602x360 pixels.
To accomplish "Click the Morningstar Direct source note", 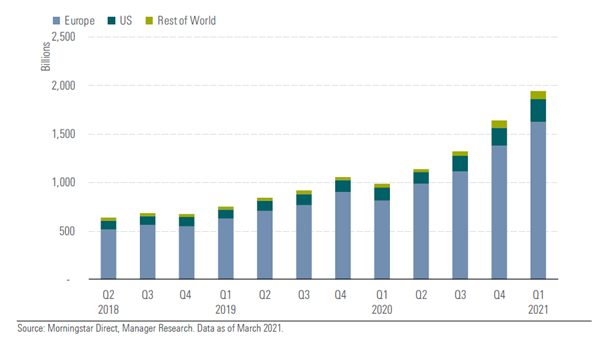I will click(x=150, y=329).
